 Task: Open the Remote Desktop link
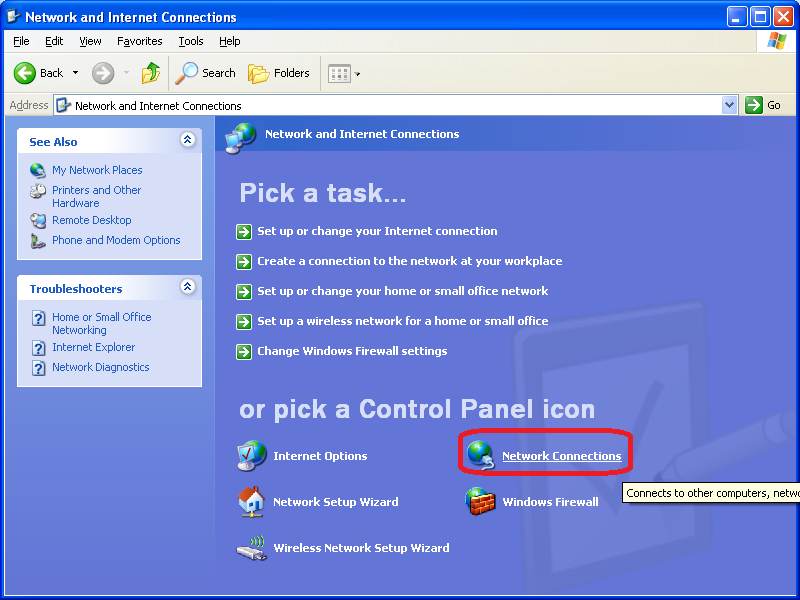click(x=92, y=220)
